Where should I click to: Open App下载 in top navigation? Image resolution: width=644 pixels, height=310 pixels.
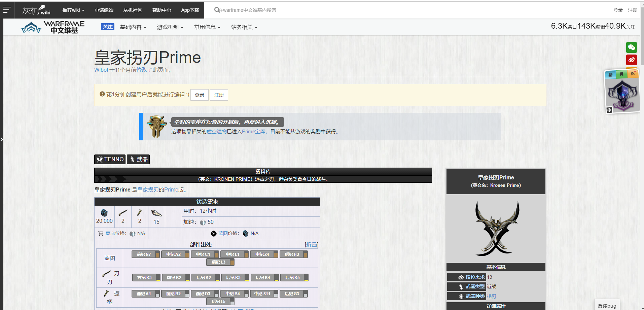pos(190,10)
